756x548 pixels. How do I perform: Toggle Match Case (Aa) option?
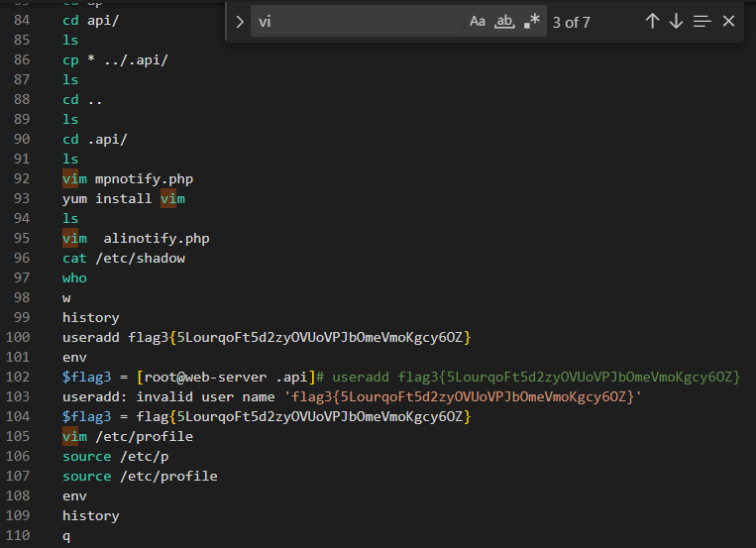pos(478,22)
